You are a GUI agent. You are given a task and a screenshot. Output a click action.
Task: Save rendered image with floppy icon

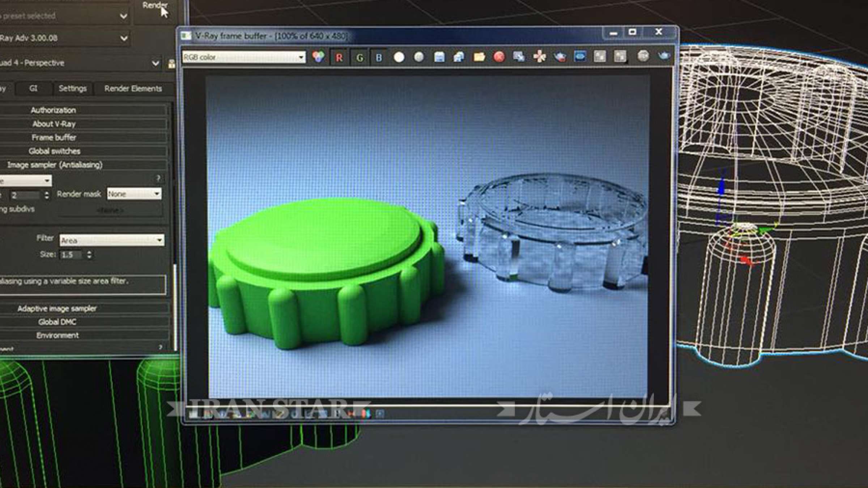pyautogui.click(x=439, y=57)
